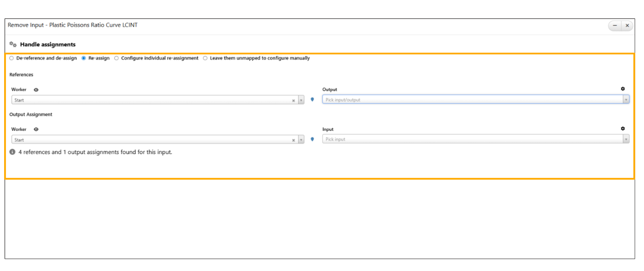Click the eye icon beside Output Assignment Worker
This screenshot has width=644, height=271.
coord(36,129)
